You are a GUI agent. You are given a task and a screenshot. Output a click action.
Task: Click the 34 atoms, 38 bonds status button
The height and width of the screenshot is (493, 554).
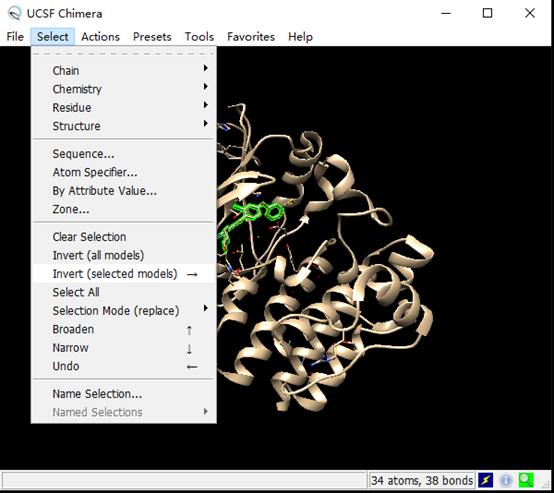point(422,481)
